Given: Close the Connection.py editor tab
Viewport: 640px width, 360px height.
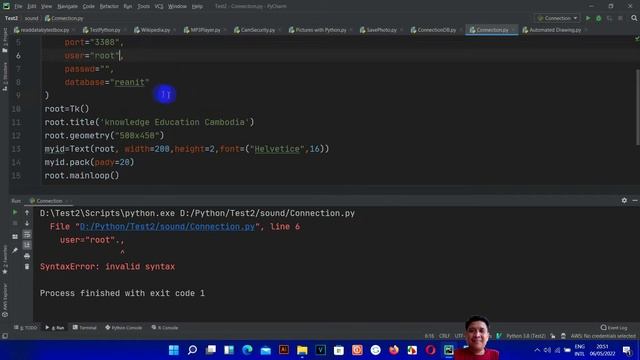Looking at the screenshot, I should pyautogui.click(x=513, y=30).
